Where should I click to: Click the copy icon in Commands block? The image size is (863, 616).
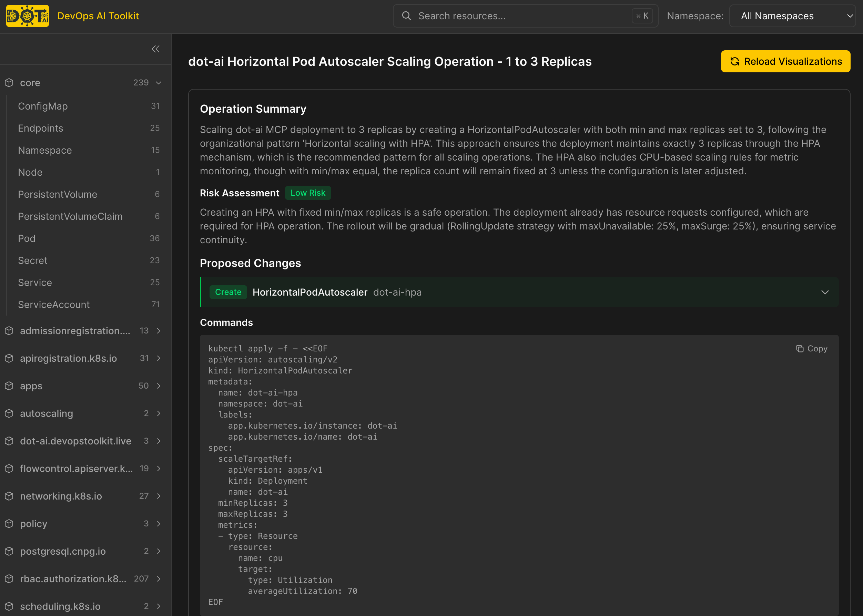pyautogui.click(x=800, y=349)
